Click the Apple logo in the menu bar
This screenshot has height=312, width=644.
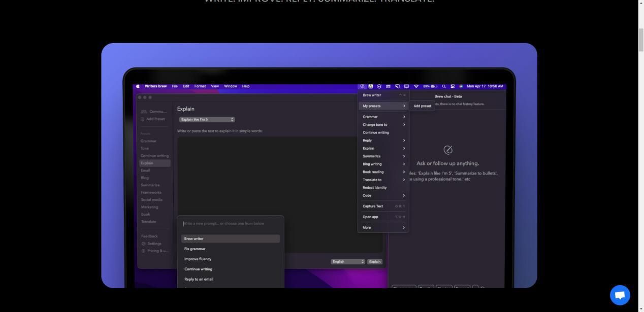coord(138,86)
